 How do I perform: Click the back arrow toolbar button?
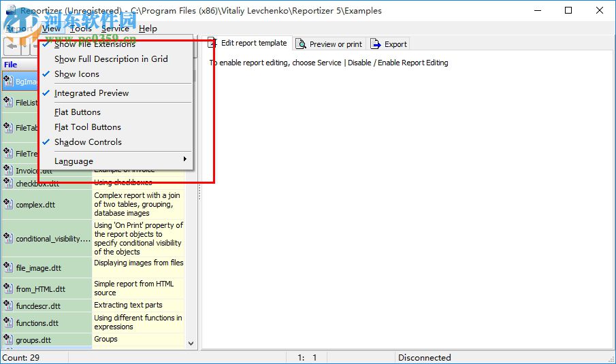coord(12,46)
